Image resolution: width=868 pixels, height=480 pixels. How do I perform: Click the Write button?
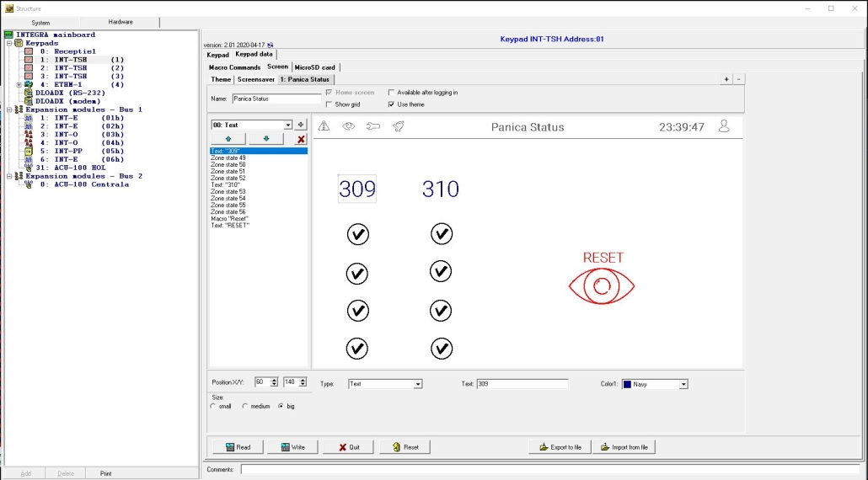click(x=292, y=447)
